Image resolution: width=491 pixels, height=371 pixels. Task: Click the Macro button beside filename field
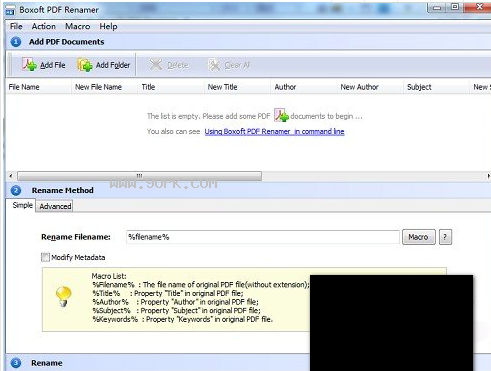coord(419,237)
